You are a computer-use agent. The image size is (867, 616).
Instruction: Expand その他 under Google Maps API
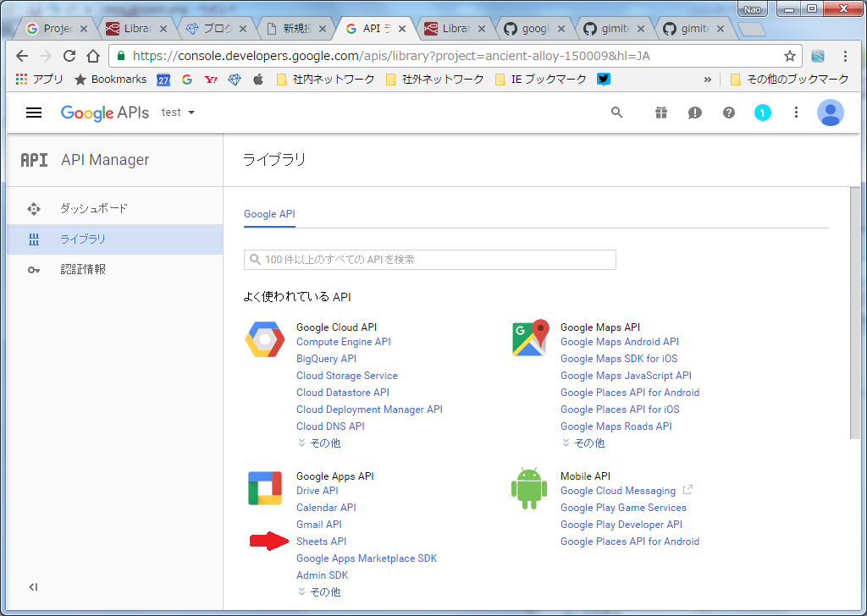(x=583, y=443)
